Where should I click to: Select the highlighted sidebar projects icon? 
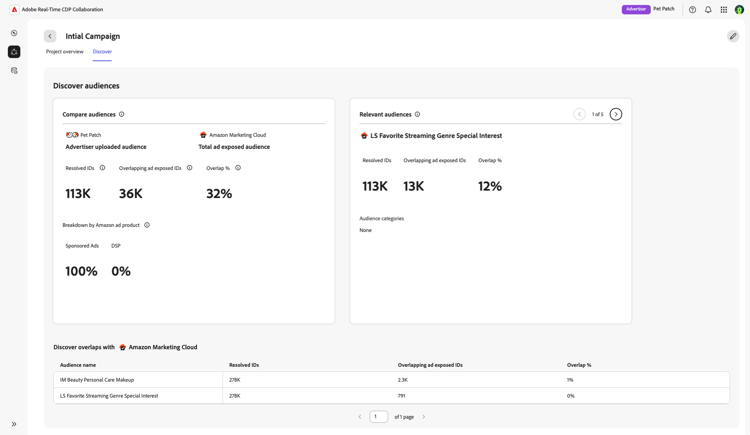pos(14,52)
